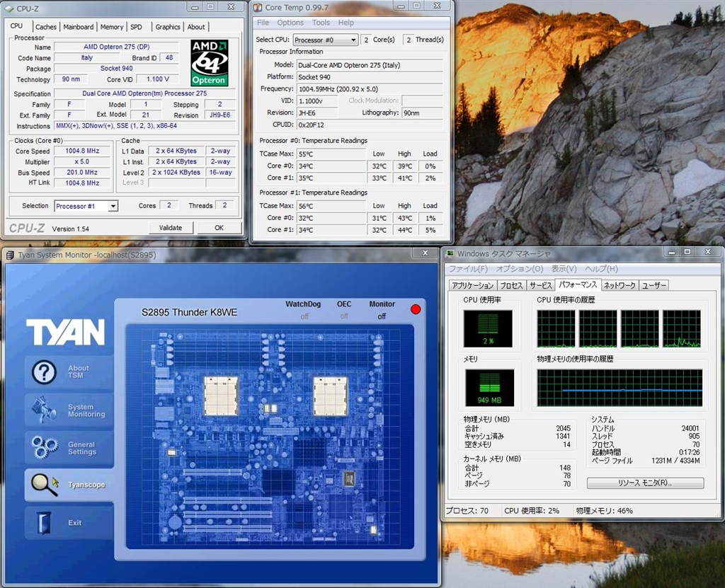This screenshot has height=588, width=725.
Task: Switch to the ネットワーク tab in Task Manager
Action: tap(619, 285)
